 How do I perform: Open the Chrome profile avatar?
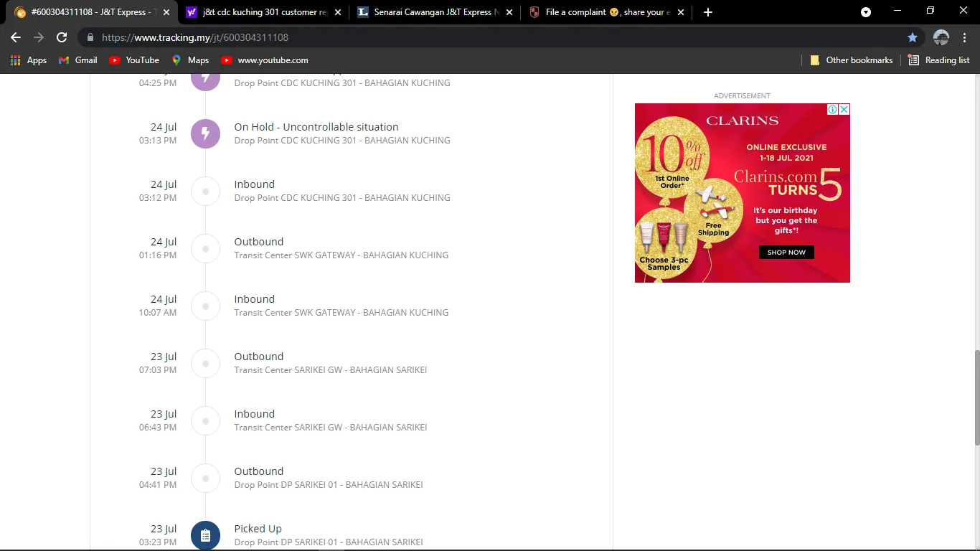pos(941,37)
